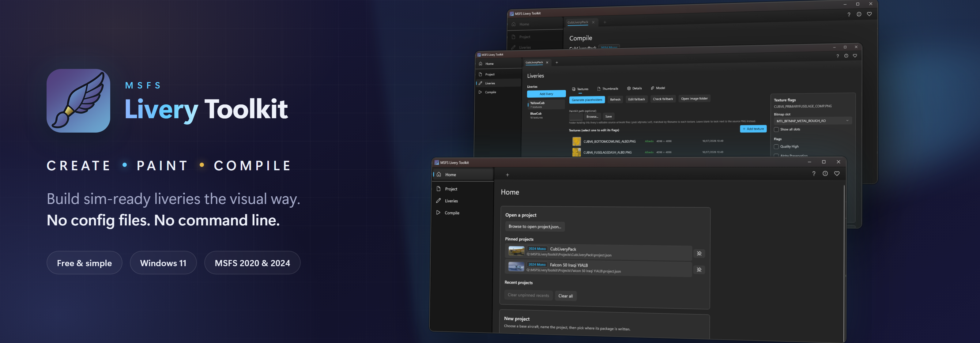Click Project in the back Compile window sidebar
Image resolution: width=980 pixels, height=343 pixels.
536,37
